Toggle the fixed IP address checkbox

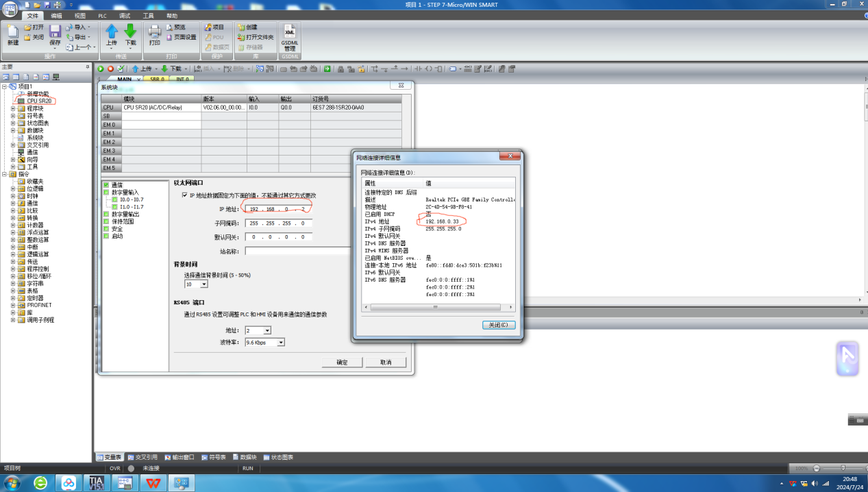tap(184, 195)
